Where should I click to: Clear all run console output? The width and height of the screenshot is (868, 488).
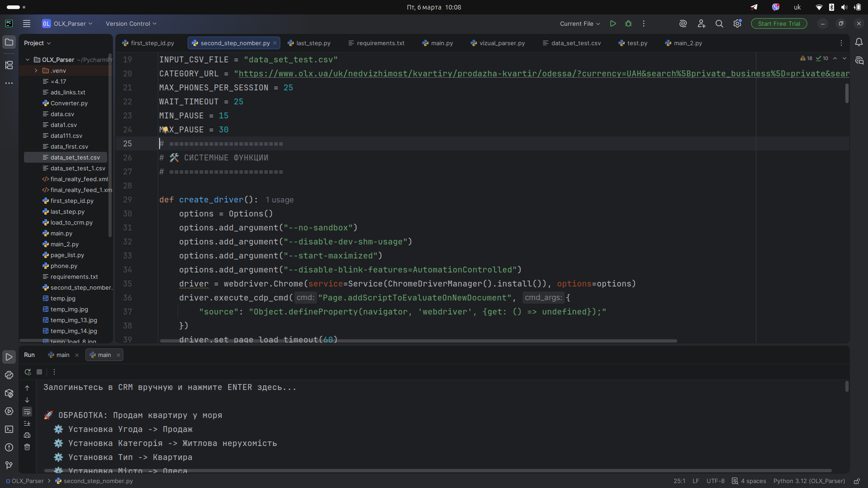click(x=27, y=447)
